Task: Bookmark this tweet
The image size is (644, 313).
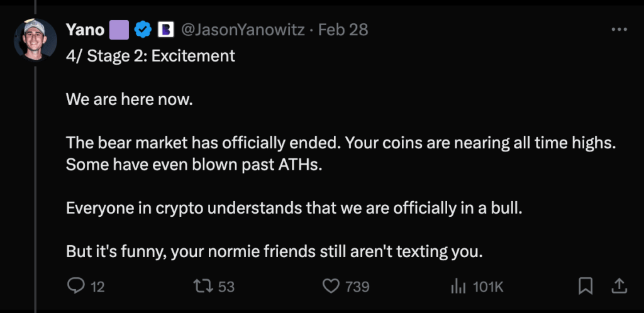Action: (586, 287)
